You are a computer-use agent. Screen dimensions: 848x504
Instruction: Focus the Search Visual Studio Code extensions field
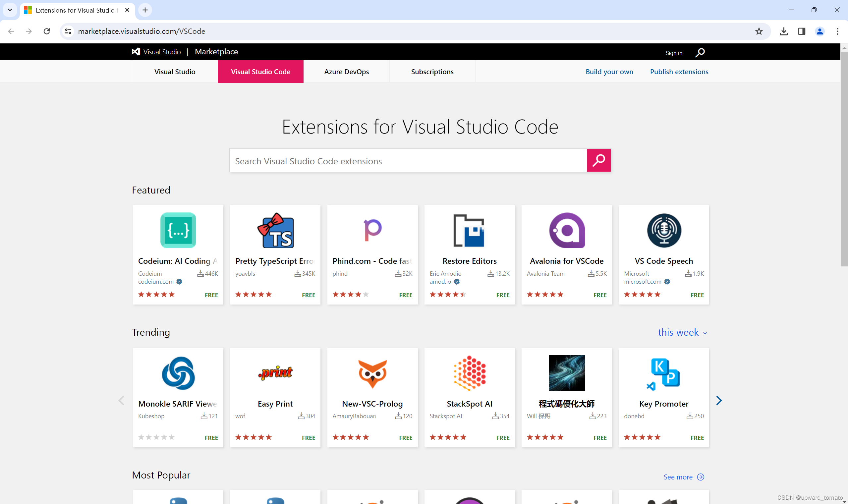click(408, 161)
